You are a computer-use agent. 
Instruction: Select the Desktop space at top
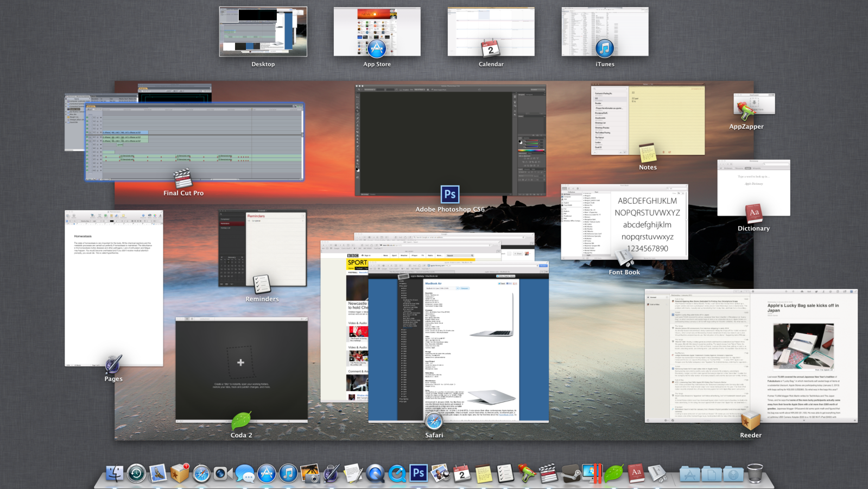[263, 32]
